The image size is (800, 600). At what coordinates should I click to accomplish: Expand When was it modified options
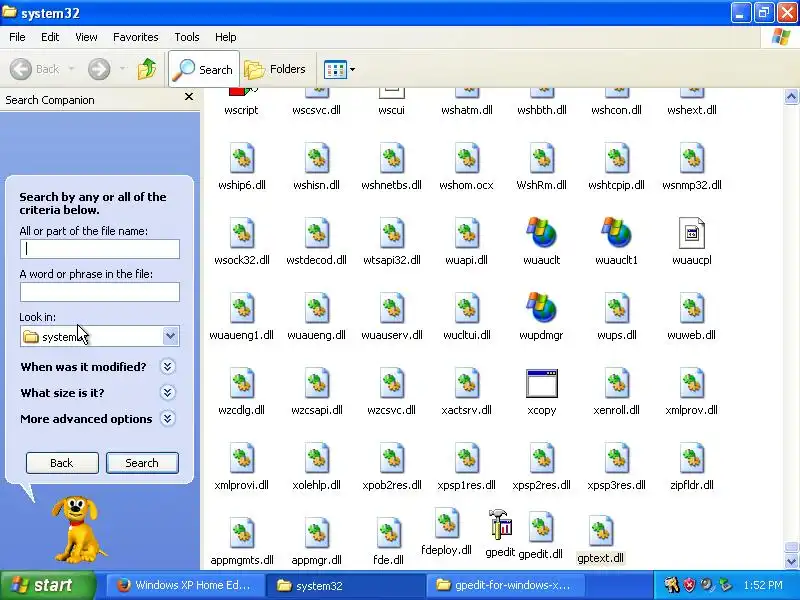167,367
